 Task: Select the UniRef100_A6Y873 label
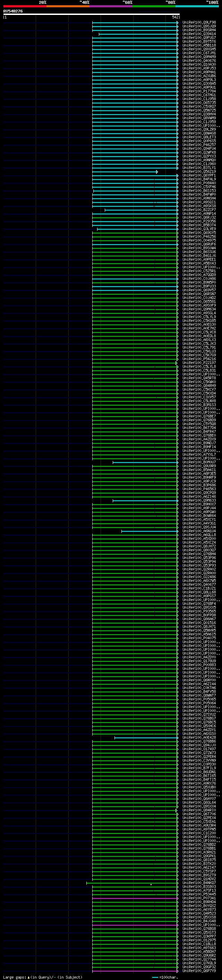(199, 910)
